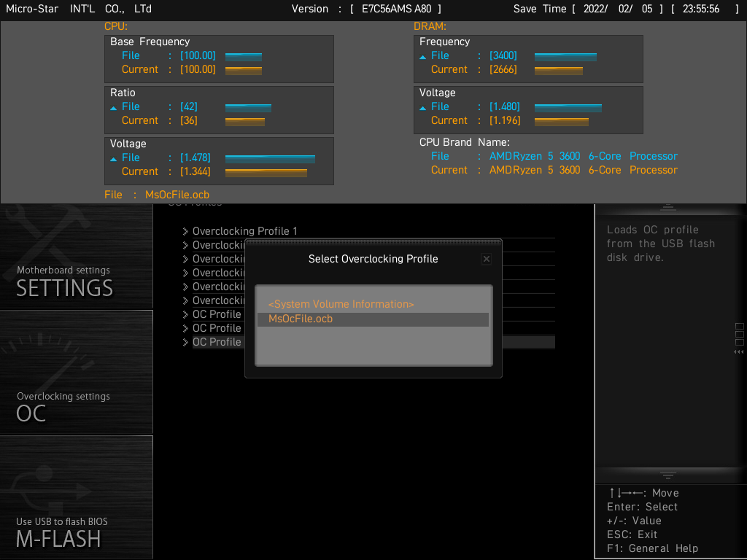Click the stacked squares icon on right edge
The height and width of the screenshot is (560, 747).
coord(739,335)
